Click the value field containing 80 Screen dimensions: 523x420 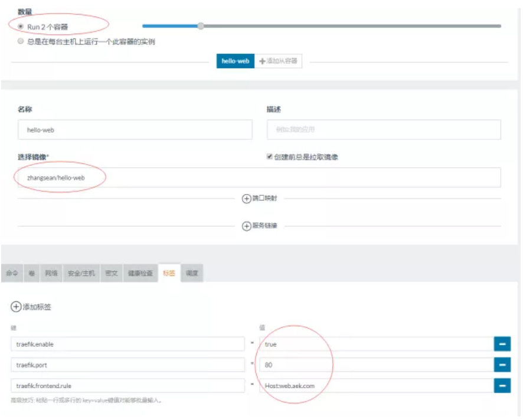377,365
